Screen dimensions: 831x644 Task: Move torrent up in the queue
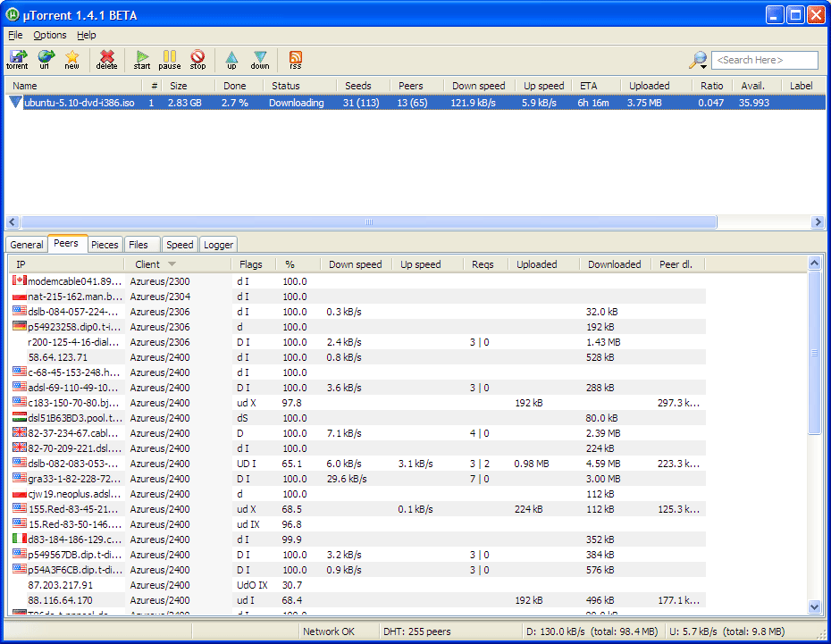coord(231,59)
